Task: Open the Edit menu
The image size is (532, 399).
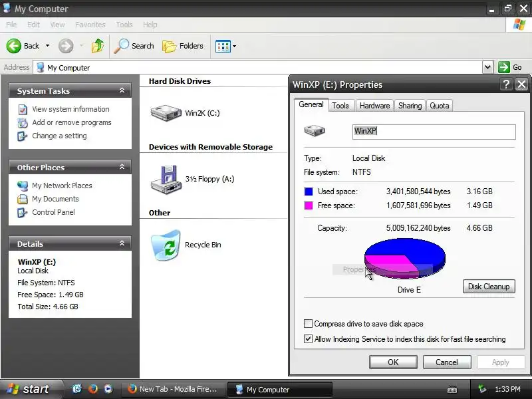Action: pyautogui.click(x=33, y=25)
